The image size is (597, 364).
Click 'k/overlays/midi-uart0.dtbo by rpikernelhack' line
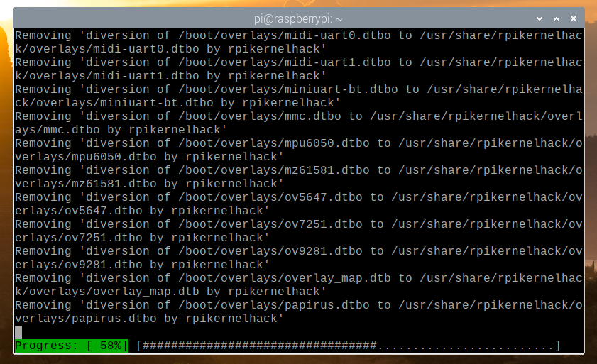pyautogui.click(x=170, y=49)
